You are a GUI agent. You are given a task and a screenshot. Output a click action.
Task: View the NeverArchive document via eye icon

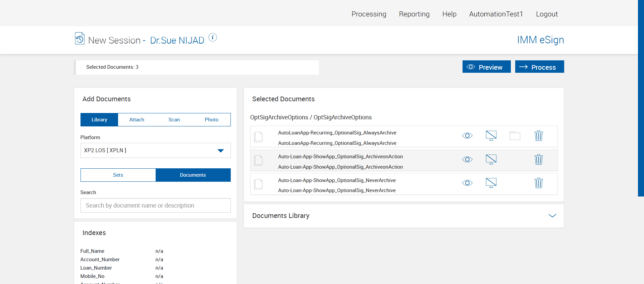(x=467, y=183)
